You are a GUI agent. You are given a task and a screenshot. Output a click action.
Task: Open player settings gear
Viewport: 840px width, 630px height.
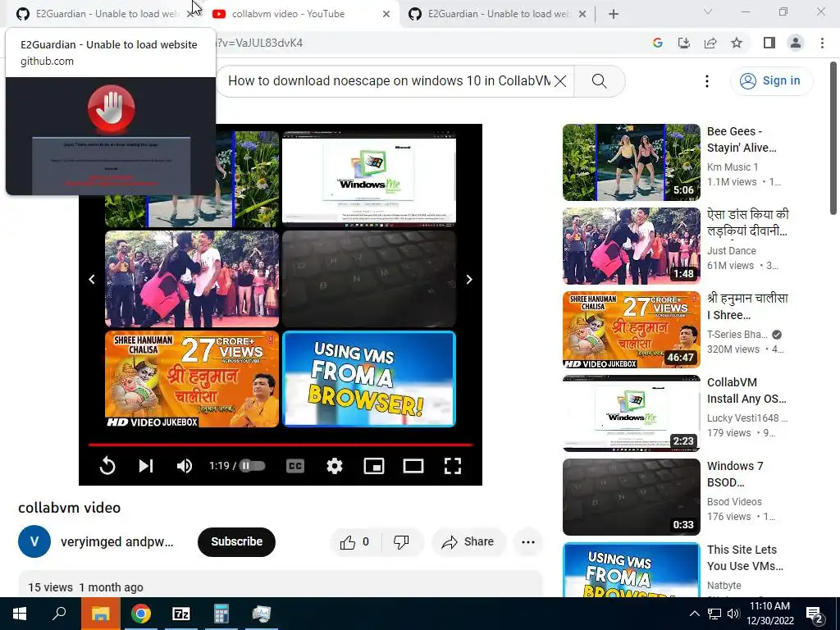(335, 466)
